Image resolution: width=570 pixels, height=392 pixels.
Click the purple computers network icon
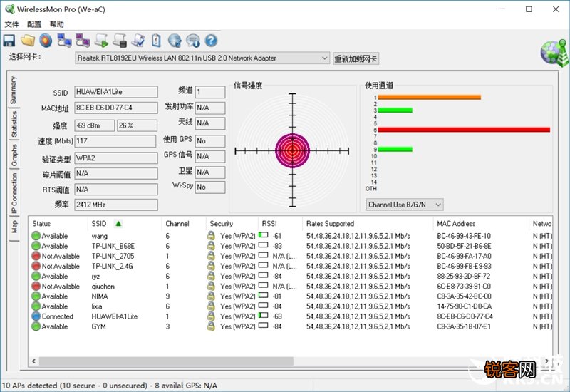(83, 41)
